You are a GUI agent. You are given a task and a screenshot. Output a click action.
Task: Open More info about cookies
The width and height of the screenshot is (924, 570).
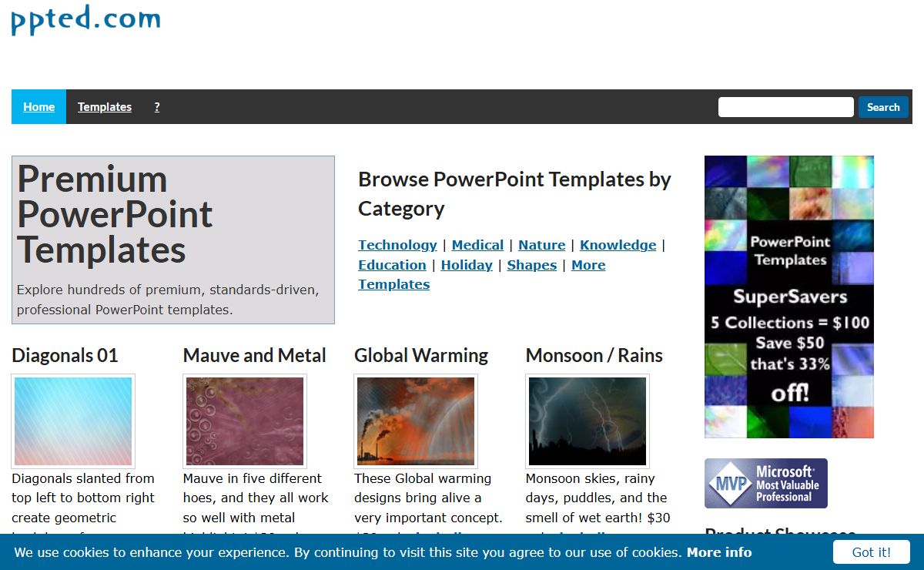pos(719,552)
